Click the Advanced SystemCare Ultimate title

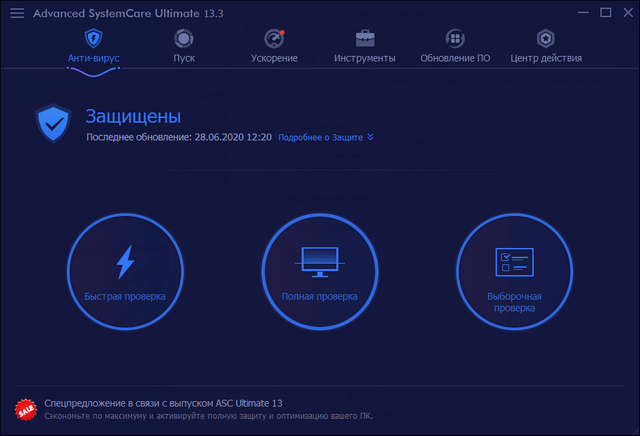128,13
